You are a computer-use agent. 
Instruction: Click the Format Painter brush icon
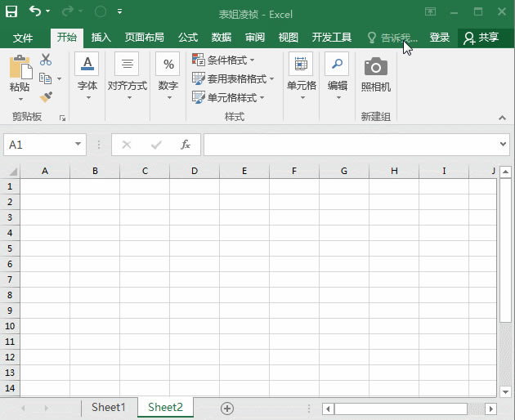[x=46, y=96]
